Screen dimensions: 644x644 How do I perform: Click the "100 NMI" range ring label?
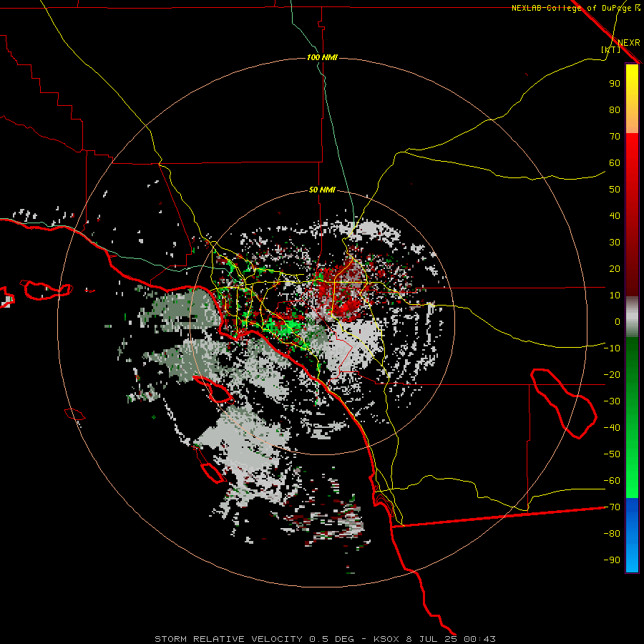click(x=322, y=57)
